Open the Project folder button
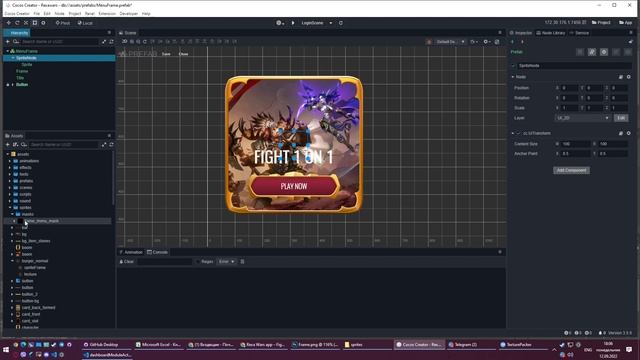640x360 pixels. pyautogui.click(x=601, y=22)
